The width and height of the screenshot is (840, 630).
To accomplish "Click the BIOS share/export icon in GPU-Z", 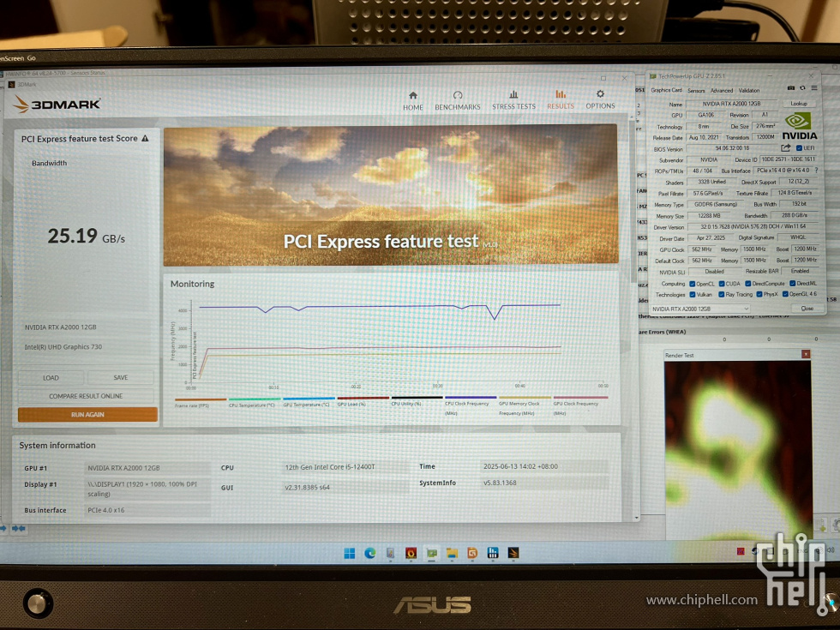I will click(x=786, y=148).
